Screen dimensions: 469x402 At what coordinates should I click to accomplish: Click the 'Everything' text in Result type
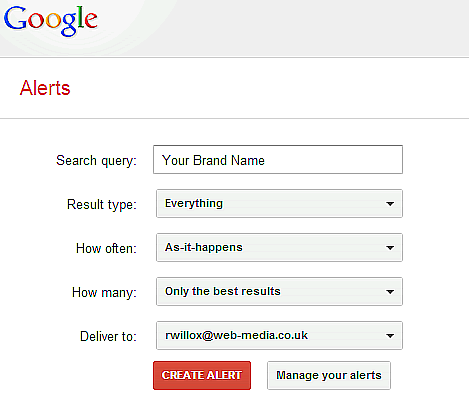tap(194, 203)
